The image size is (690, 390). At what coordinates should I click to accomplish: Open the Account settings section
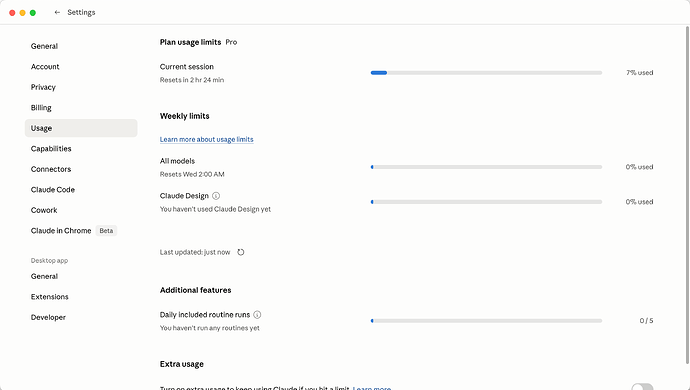(81, 66)
